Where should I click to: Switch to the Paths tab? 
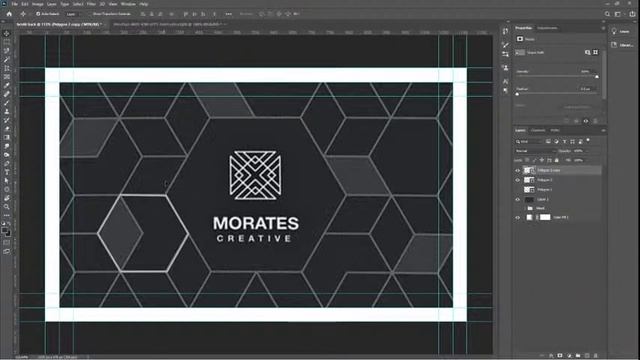coord(555,131)
